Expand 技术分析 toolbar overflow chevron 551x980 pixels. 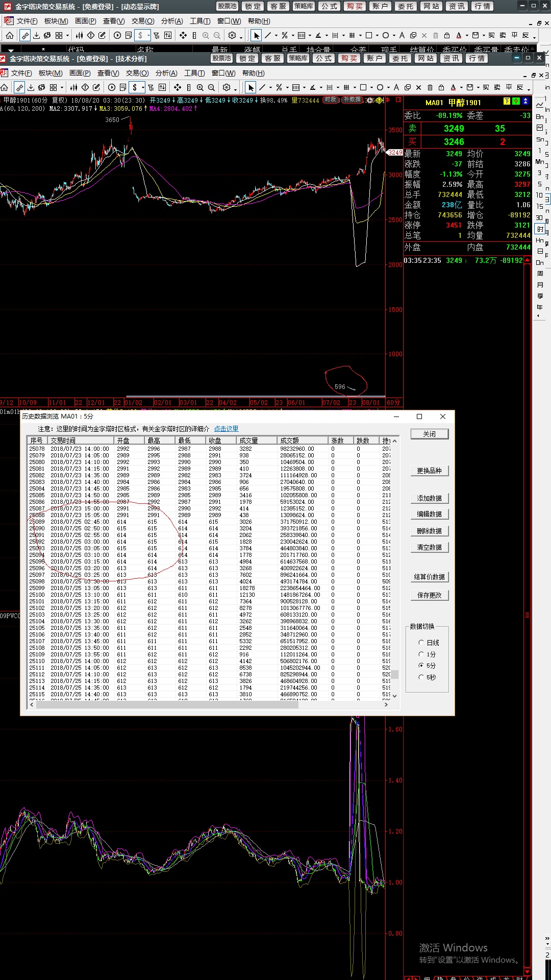[528, 89]
